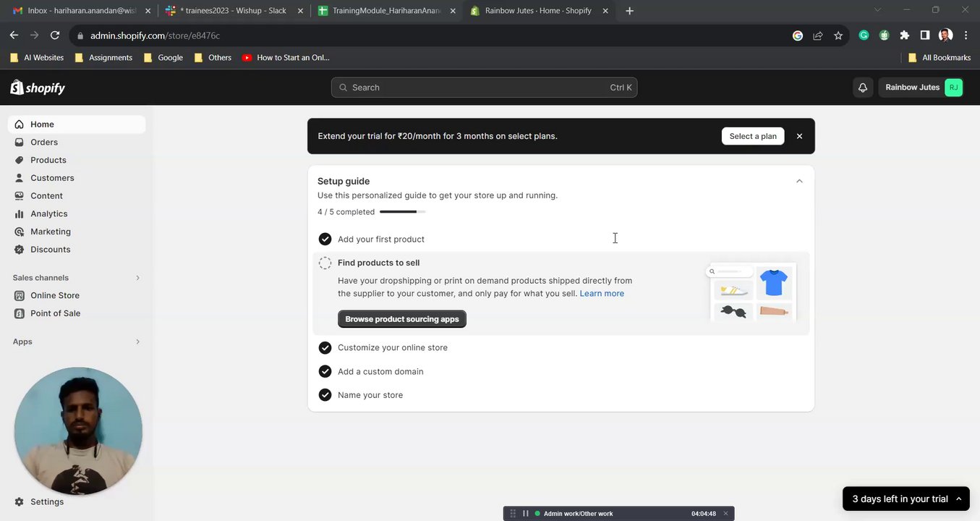Open Extensions puzzle icon

904,35
